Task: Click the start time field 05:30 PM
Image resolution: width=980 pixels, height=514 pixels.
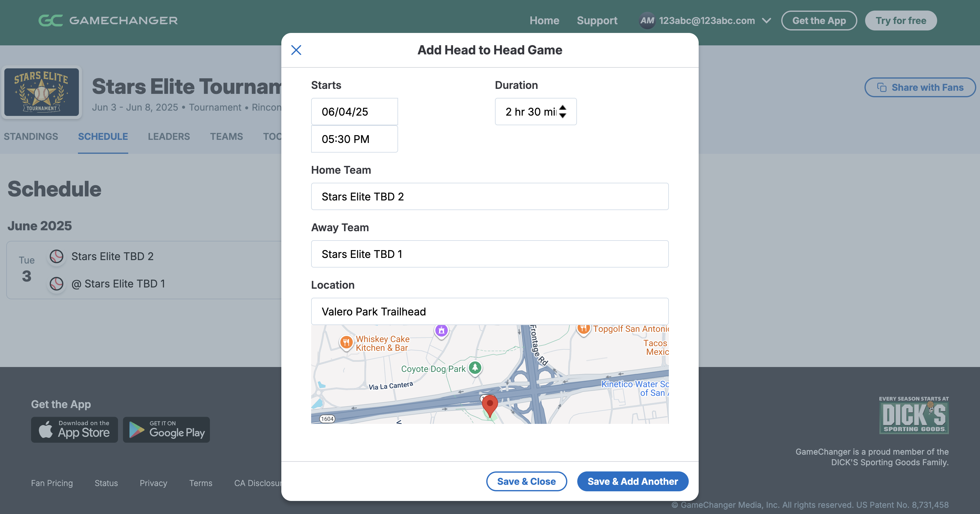Action: pos(354,139)
